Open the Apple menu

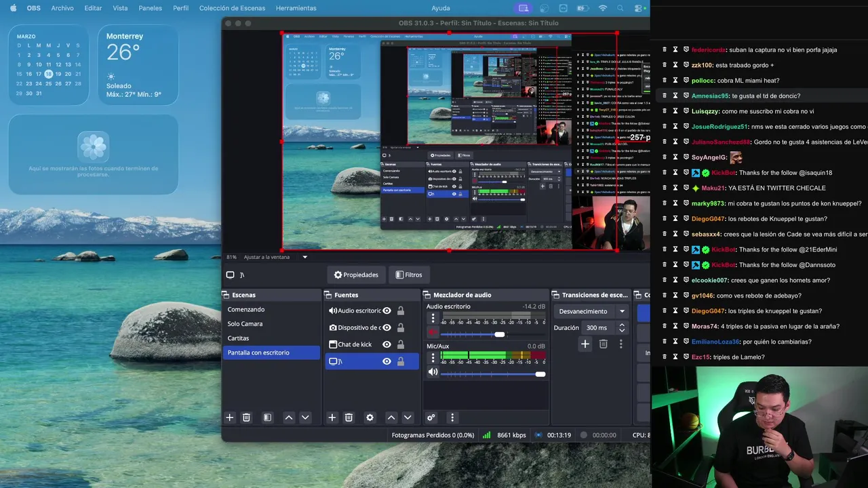point(13,8)
